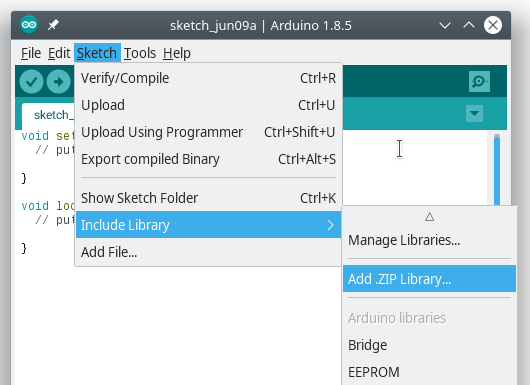Open the Help menu
This screenshot has height=385, width=530.
point(177,53)
